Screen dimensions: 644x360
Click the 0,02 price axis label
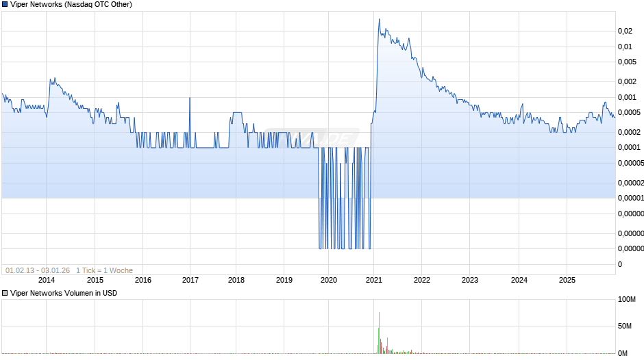tap(625, 31)
